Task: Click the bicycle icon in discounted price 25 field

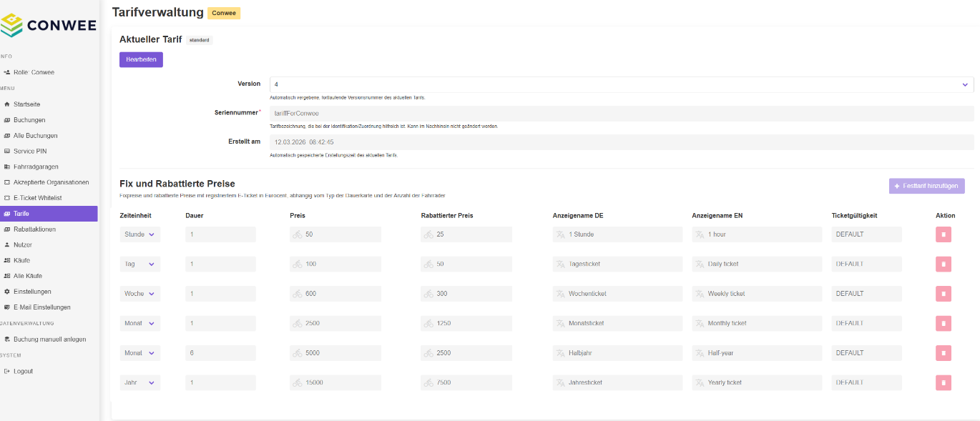Action: pyautogui.click(x=428, y=234)
